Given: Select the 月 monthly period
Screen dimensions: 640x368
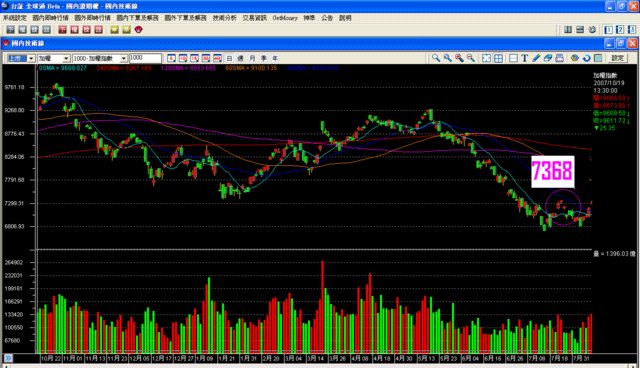Looking at the screenshot, I should [x=252, y=58].
